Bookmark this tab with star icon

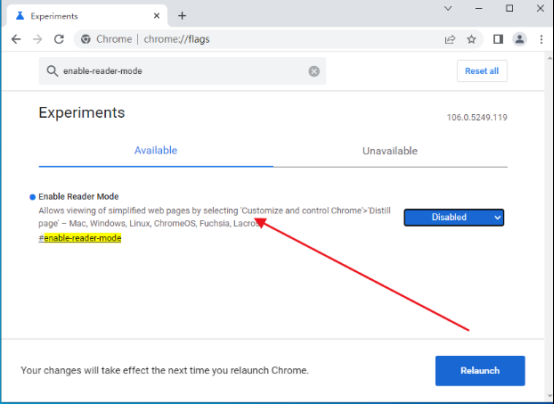471,39
